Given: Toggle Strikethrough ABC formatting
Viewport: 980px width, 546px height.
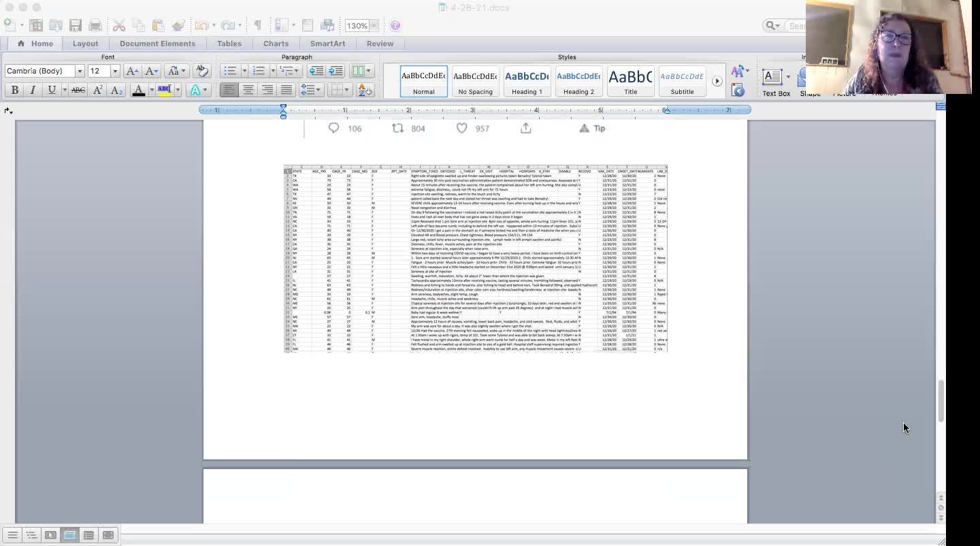Looking at the screenshot, I should [x=78, y=90].
